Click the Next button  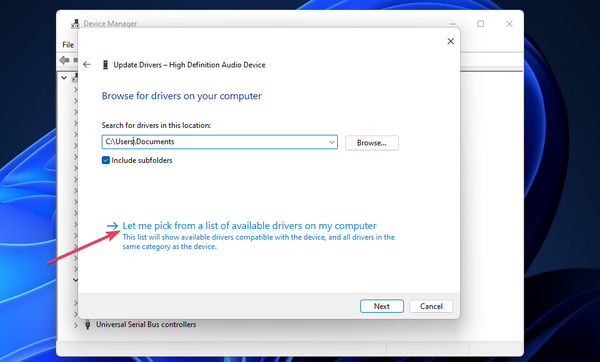point(382,306)
